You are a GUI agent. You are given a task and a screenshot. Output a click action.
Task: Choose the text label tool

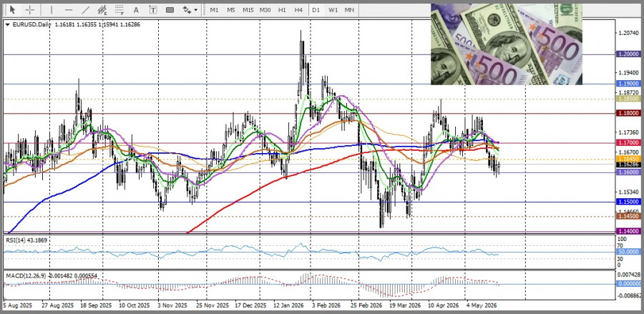tap(153, 9)
